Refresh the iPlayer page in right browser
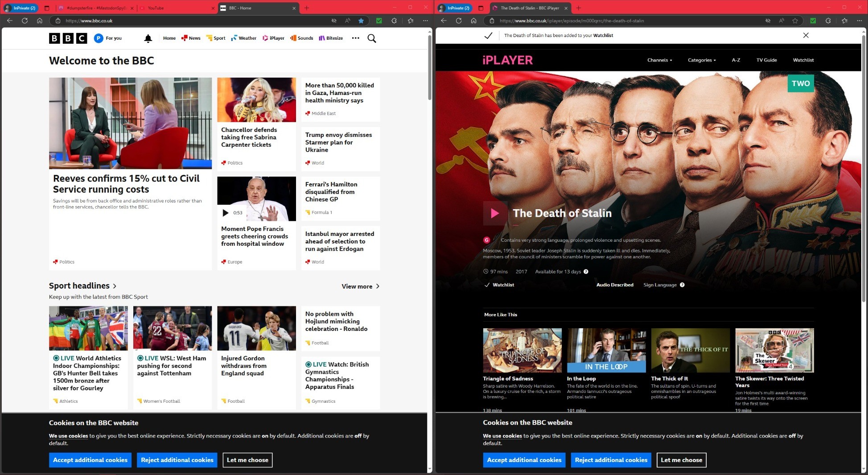The height and width of the screenshot is (475, 868). pos(458,21)
